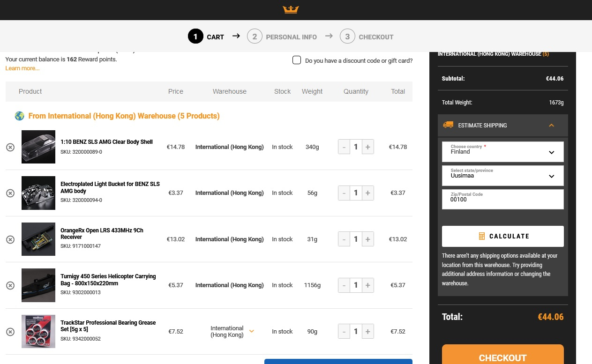
Task: Open Electroplated Light Bucket product title
Action: [x=110, y=187]
